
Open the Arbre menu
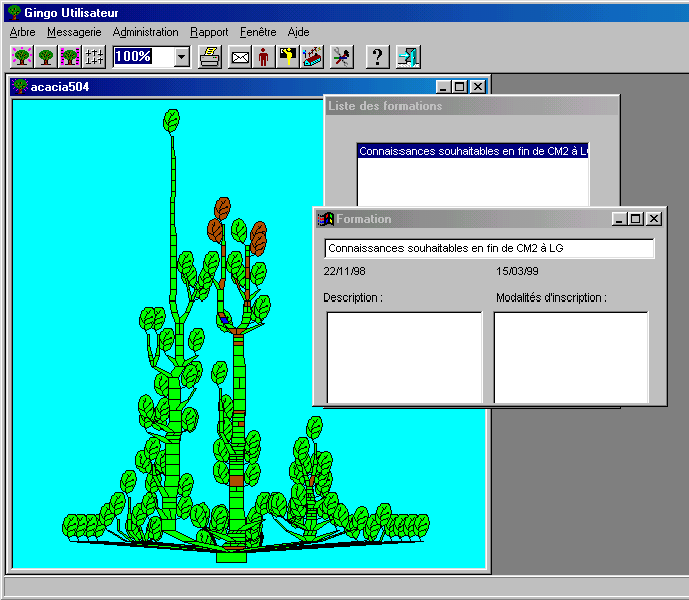coord(22,32)
